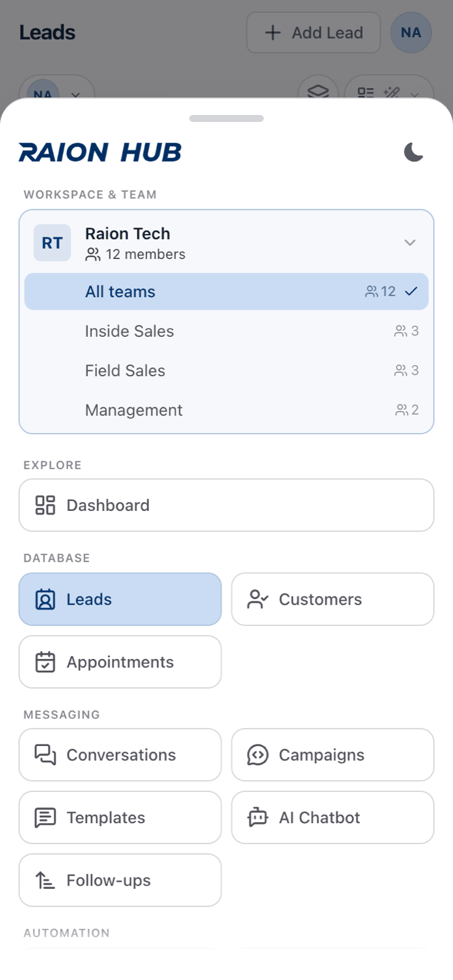Open Follow-ups
Screen dimensions: 453x980
click(x=120, y=880)
